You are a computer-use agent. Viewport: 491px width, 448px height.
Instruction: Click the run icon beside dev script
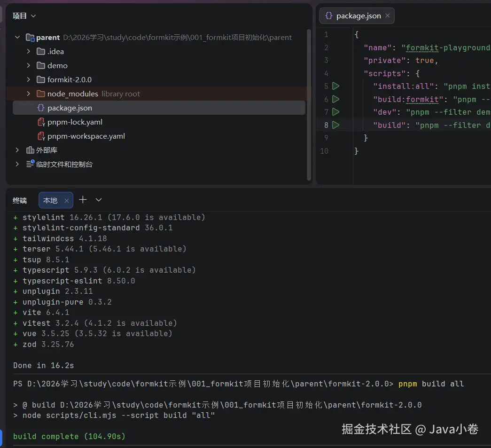[335, 112]
